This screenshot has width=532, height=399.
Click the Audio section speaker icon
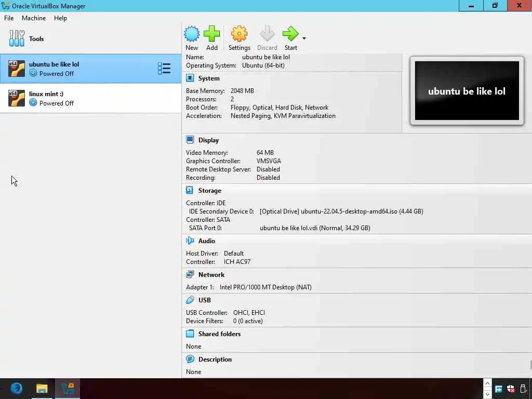[190, 241]
